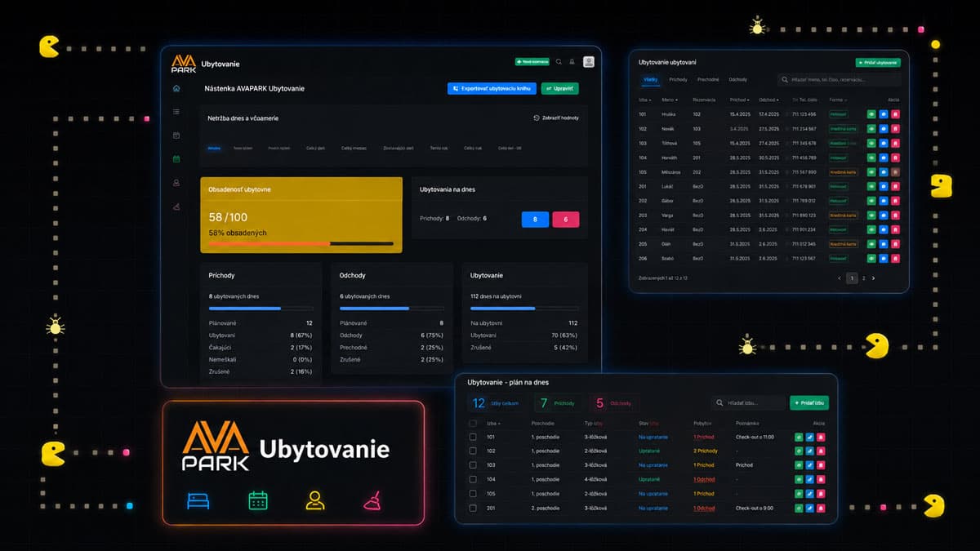The width and height of the screenshot is (980, 551).
Task: Click '7 Príchody' counter in plan panel
Action: pyautogui.click(x=557, y=403)
